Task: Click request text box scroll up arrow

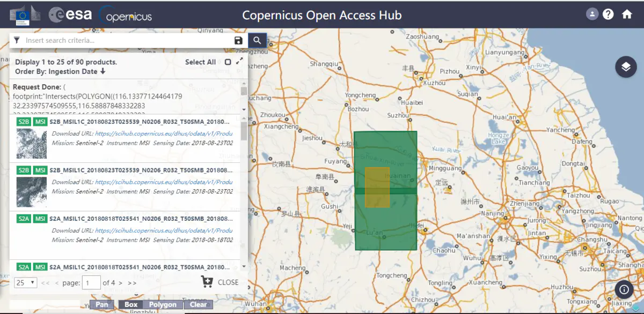Action: click(244, 84)
